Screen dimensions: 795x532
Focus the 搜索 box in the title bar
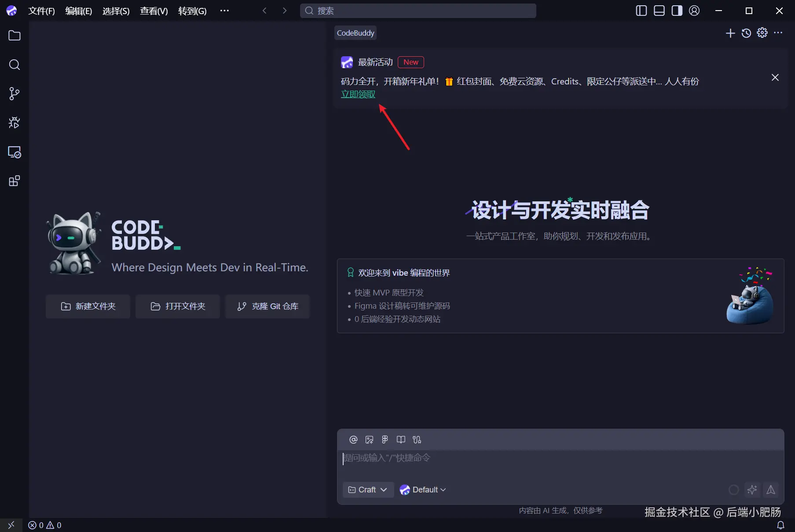[x=418, y=11]
